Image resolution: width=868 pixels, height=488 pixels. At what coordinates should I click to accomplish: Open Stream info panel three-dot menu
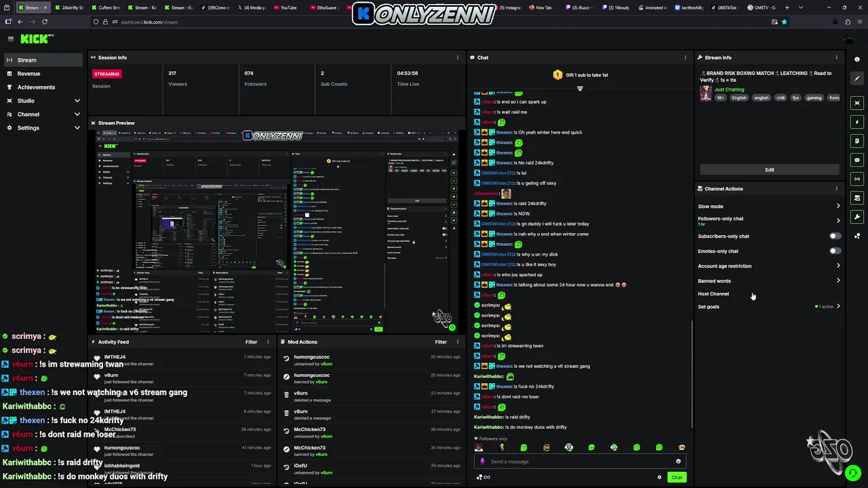[836, 58]
